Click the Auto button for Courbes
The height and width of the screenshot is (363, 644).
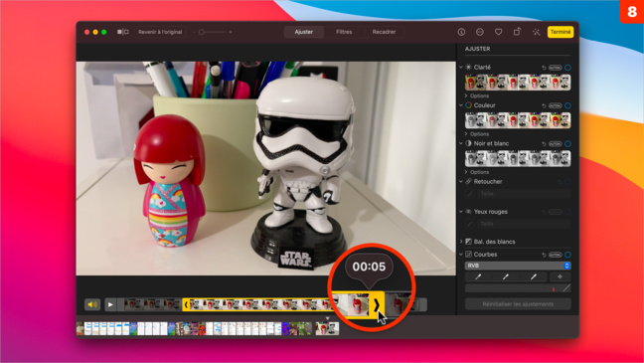[556, 255]
